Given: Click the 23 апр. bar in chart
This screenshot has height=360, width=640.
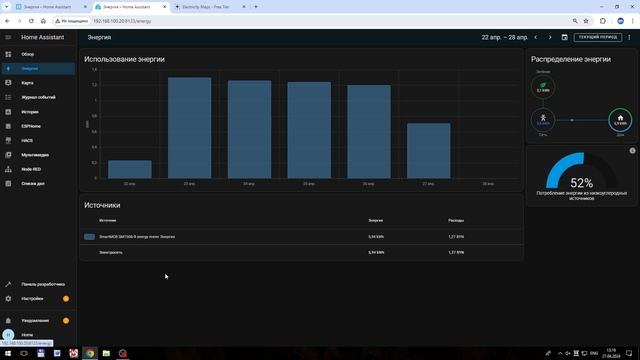Looking at the screenshot, I should point(190,128).
